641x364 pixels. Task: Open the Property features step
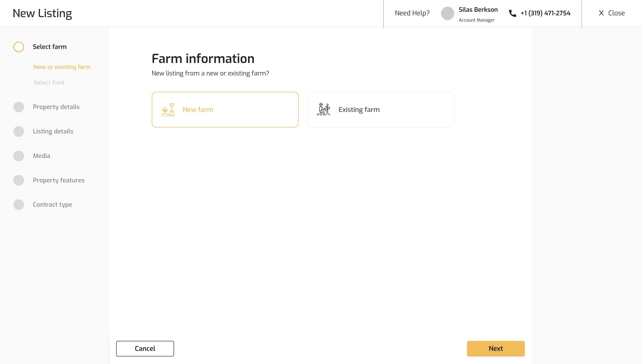(x=59, y=180)
